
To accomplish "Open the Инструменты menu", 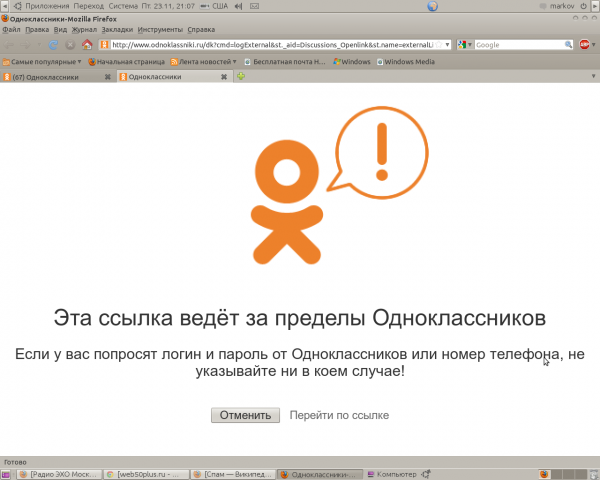I will point(160,29).
